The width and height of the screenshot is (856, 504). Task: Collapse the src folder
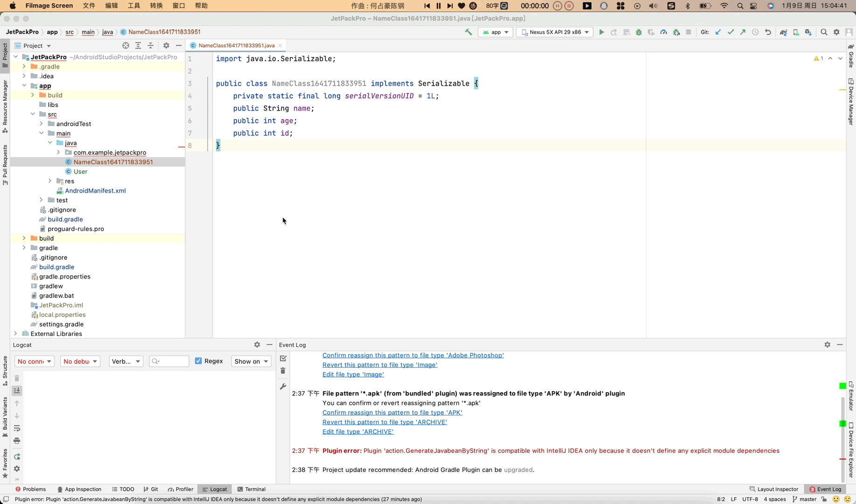(x=33, y=114)
